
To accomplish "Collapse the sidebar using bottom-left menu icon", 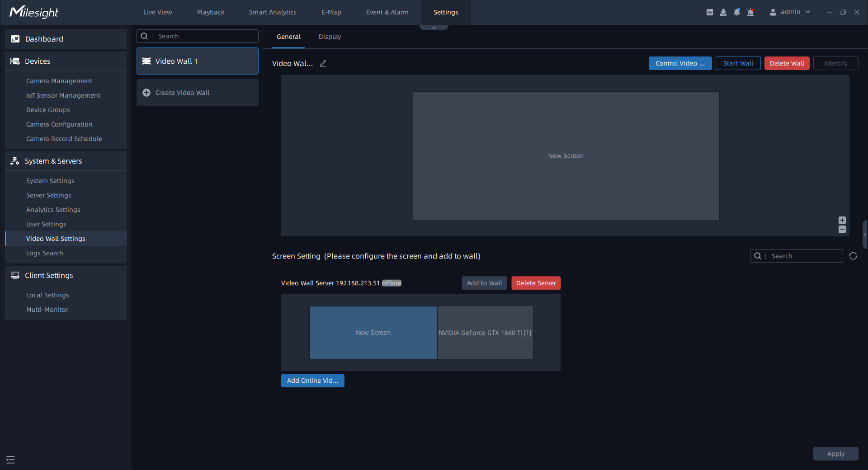I will click(x=11, y=460).
